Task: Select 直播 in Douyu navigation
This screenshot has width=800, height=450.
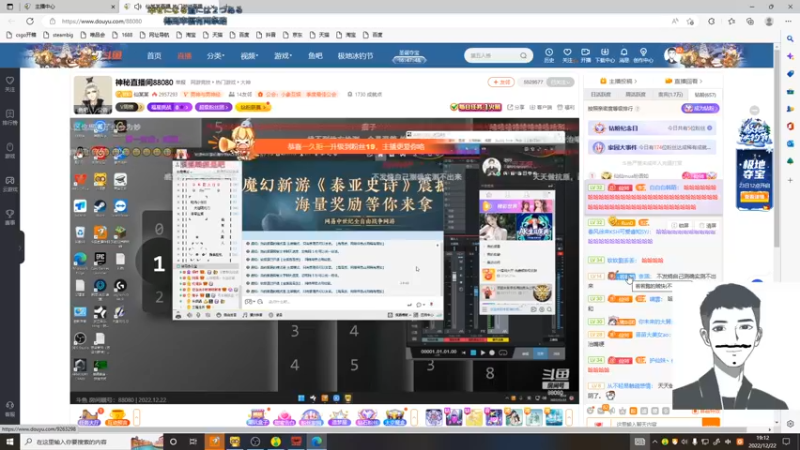Action: pos(184,56)
